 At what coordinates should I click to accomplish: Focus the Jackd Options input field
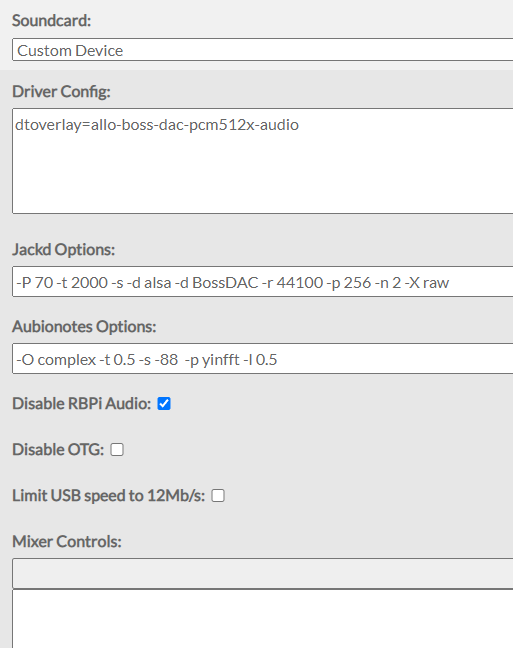(263, 282)
